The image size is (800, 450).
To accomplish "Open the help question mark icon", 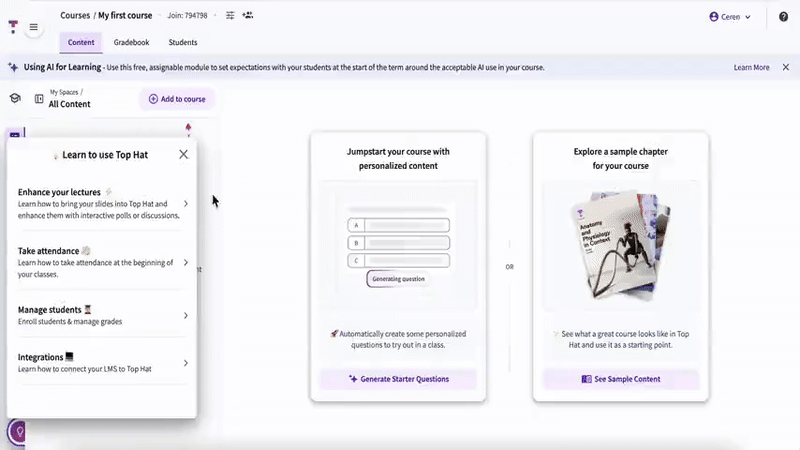I will 783,17.
